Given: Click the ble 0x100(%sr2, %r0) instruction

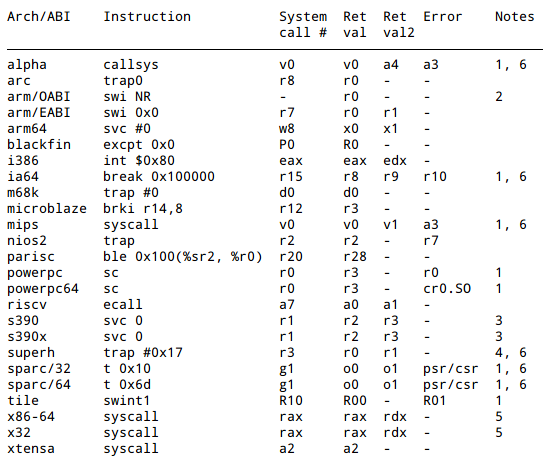Looking at the screenshot, I should click(x=182, y=257).
